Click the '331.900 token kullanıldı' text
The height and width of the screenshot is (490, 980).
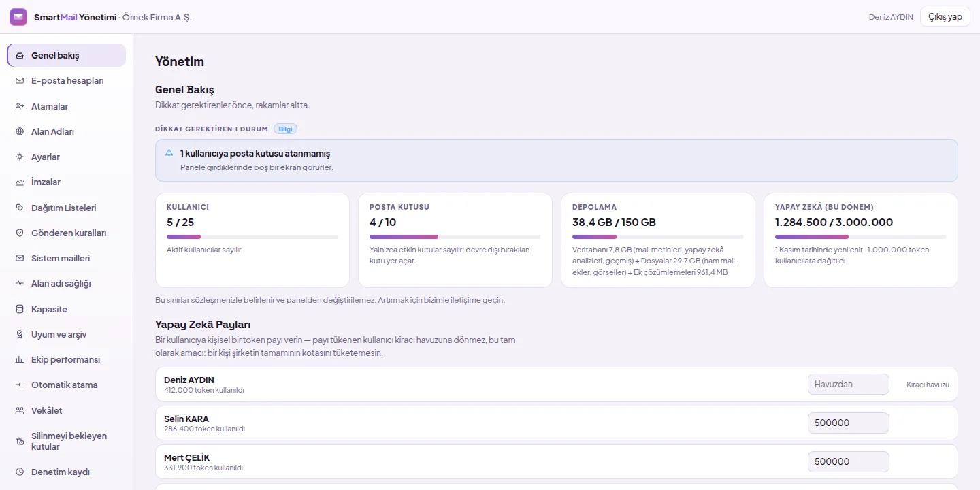tap(203, 468)
